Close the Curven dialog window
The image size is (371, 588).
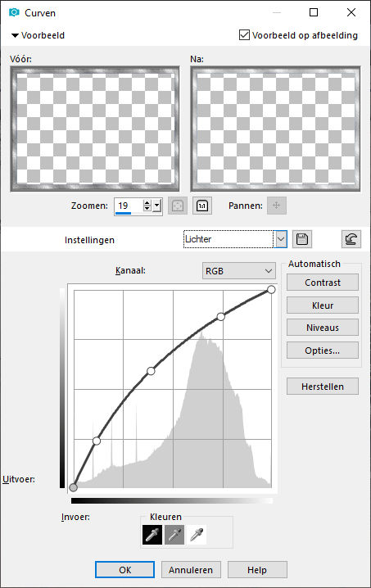pos(351,12)
